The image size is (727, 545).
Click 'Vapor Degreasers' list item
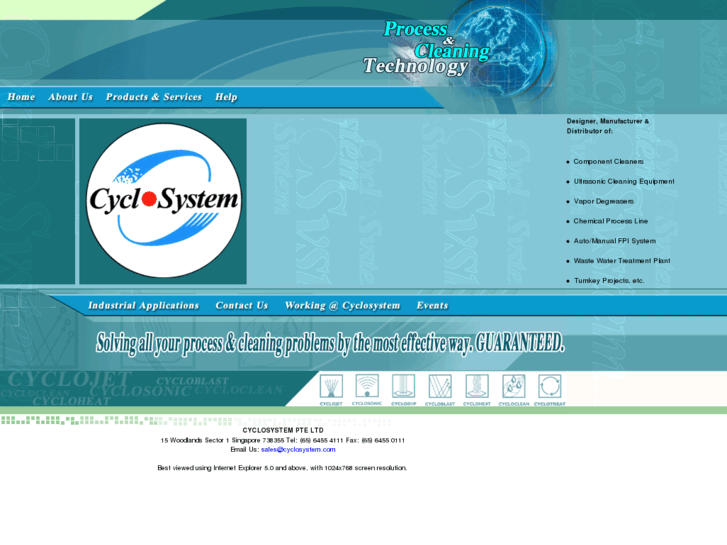(604, 201)
